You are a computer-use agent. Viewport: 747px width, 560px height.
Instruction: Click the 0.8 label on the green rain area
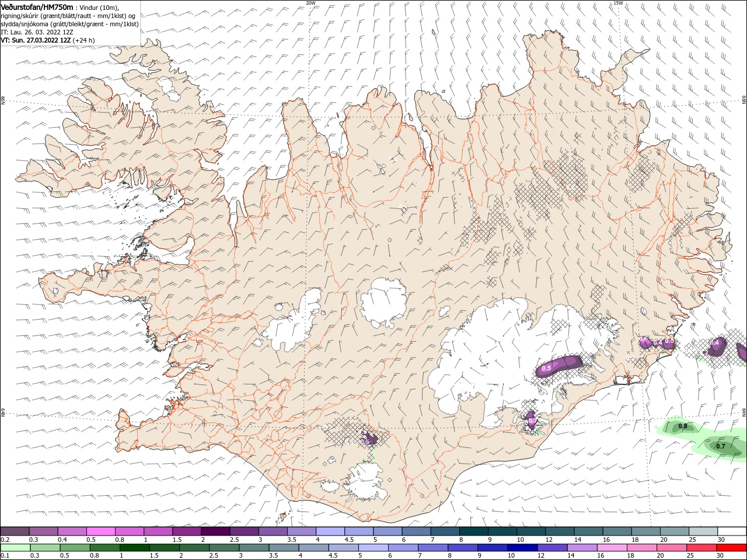(682, 426)
